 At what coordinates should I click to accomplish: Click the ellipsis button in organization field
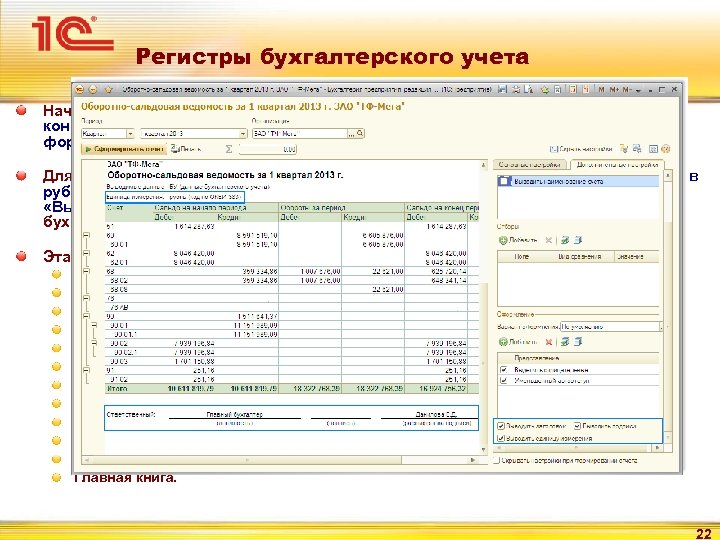[351, 134]
